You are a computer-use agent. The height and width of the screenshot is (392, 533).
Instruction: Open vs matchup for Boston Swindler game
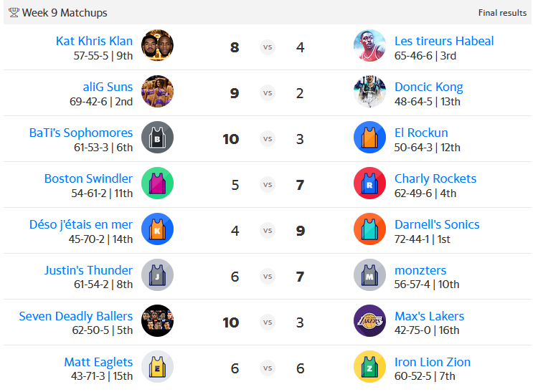(x=268, y=184)
